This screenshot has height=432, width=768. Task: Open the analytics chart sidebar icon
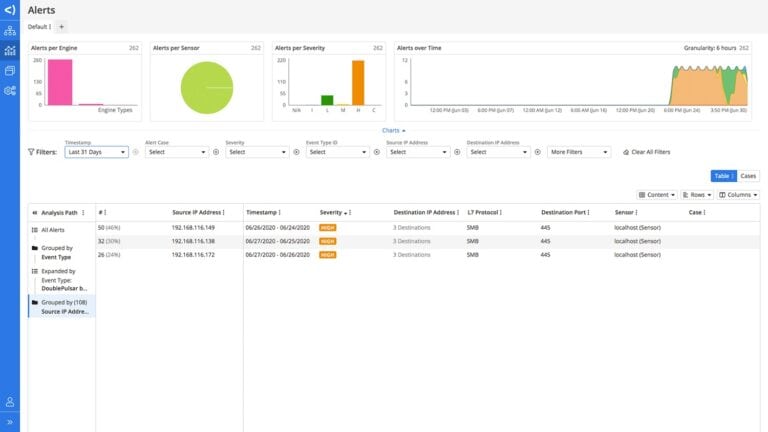[x=10, y=50]
